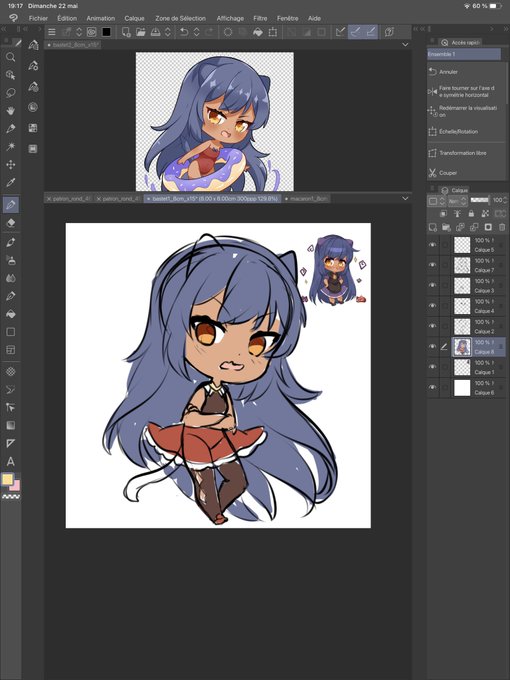510x680 pixels.
Task: Adjust the layer opacity slider
Action: point(480,200)
